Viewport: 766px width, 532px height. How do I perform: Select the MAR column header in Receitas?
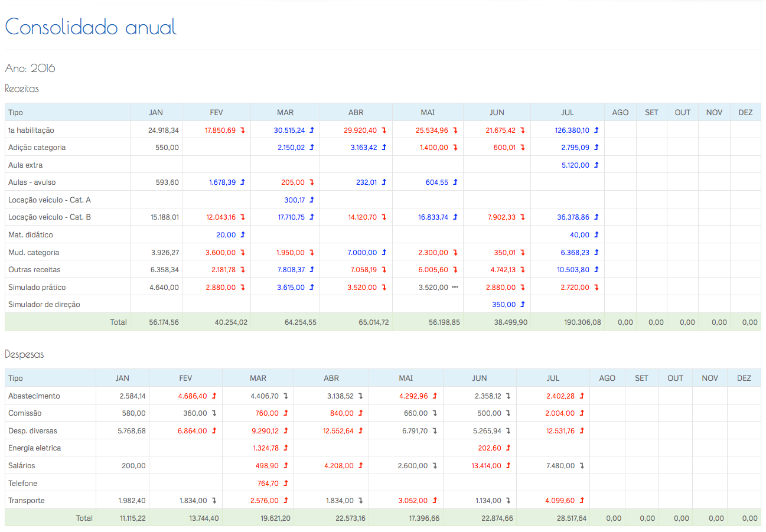pyautogui.click(x=285, y=112)
